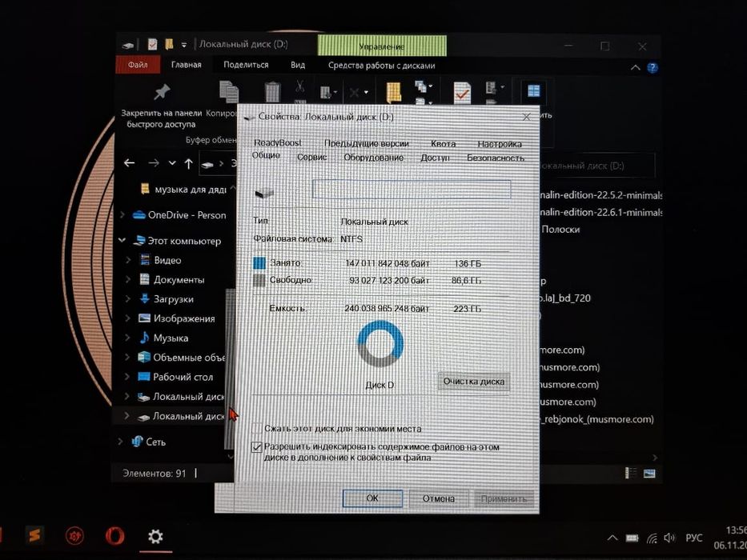Image resolution: width=747 pixels, height=560 pixels.
Task: Collapse Этот компьютер tree node
Action: (x=122, y=240)
